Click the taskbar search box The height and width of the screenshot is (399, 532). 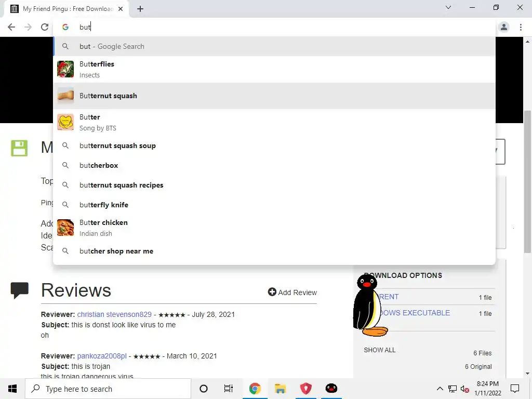[108, 389]
